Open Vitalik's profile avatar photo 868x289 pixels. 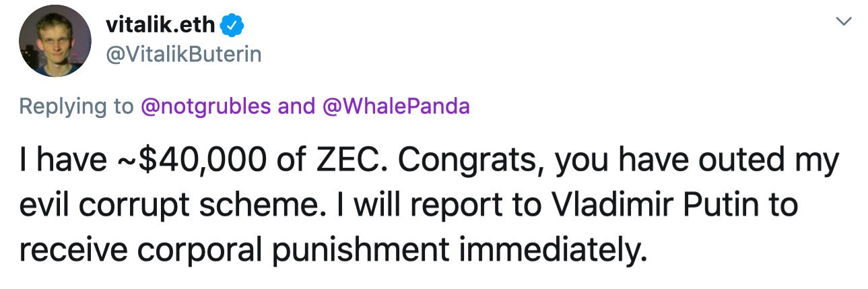point(55,44)
